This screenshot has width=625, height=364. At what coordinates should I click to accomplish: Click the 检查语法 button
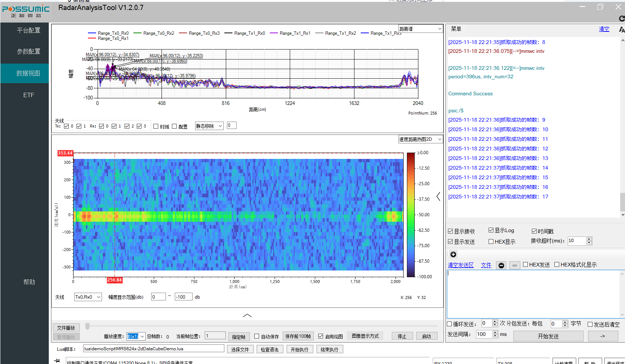pyautogui.click(x=269, y=349)
